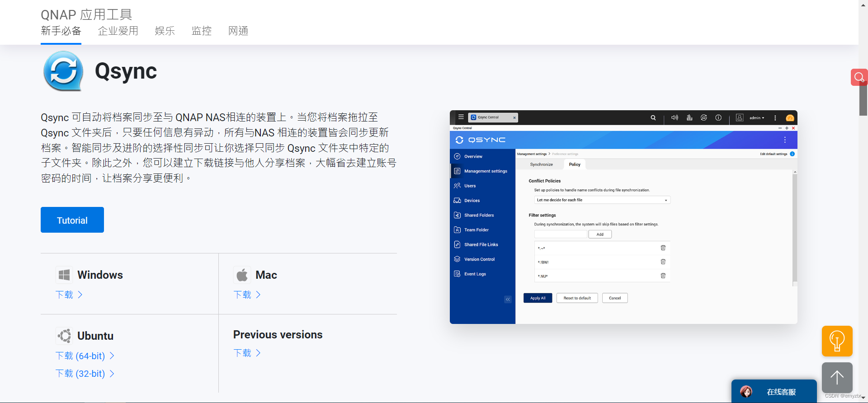Image resolution: width=868 pixels, height=403 pixels.
Task: Select the 娱乐 tab
Action: click(165, 31)
